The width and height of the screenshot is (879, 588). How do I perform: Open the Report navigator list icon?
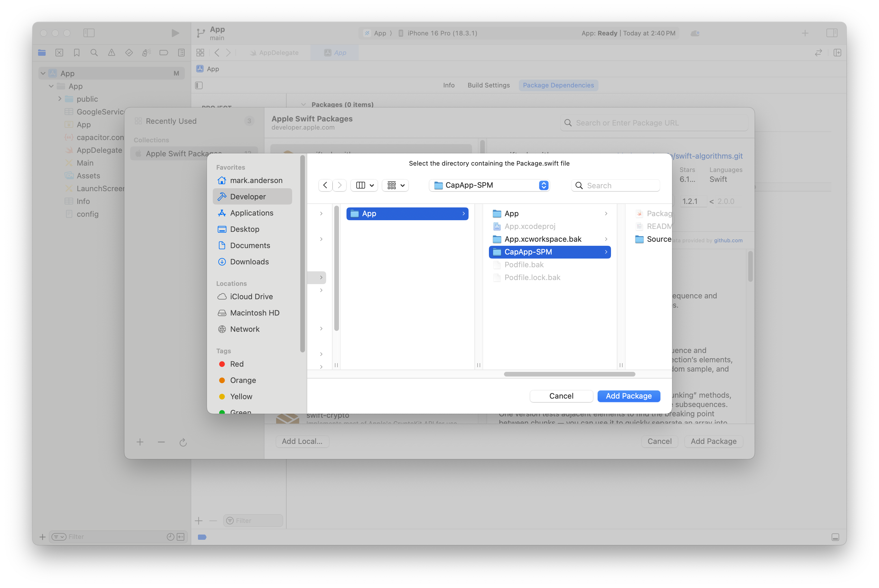(x=181, y=53)
